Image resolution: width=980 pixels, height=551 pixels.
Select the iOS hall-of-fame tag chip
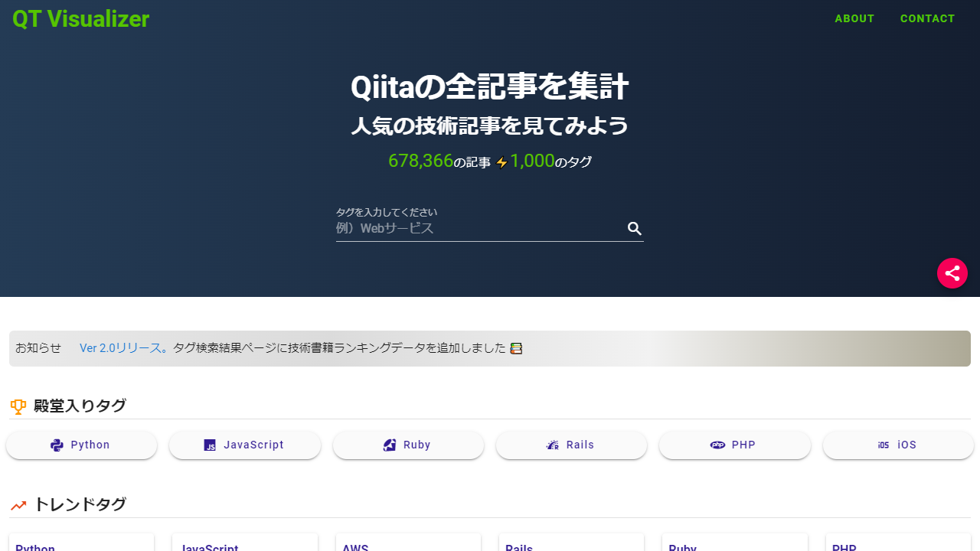898,445
